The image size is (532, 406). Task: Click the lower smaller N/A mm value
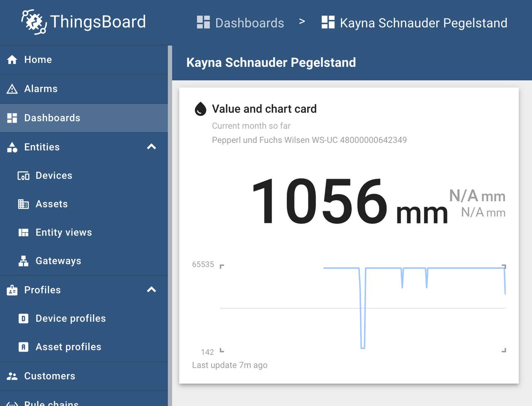pyautogui.click(x=483, y=212)
